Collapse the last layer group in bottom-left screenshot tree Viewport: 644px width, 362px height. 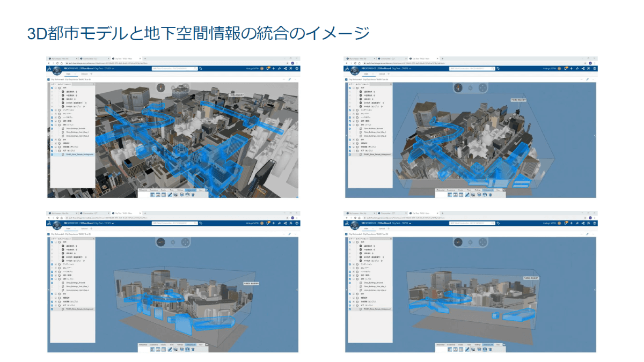[x=56, y=305]
